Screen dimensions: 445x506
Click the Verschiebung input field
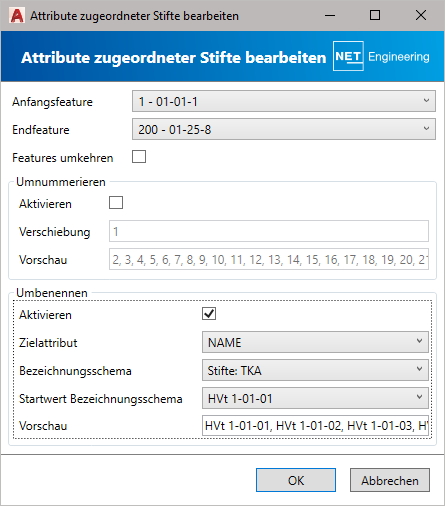[269, 231]
